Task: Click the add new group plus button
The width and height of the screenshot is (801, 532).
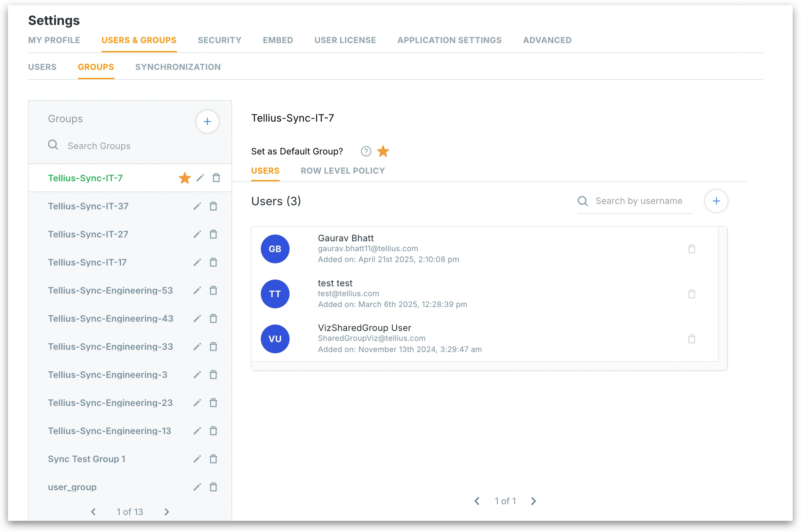Action: (207, 122)
